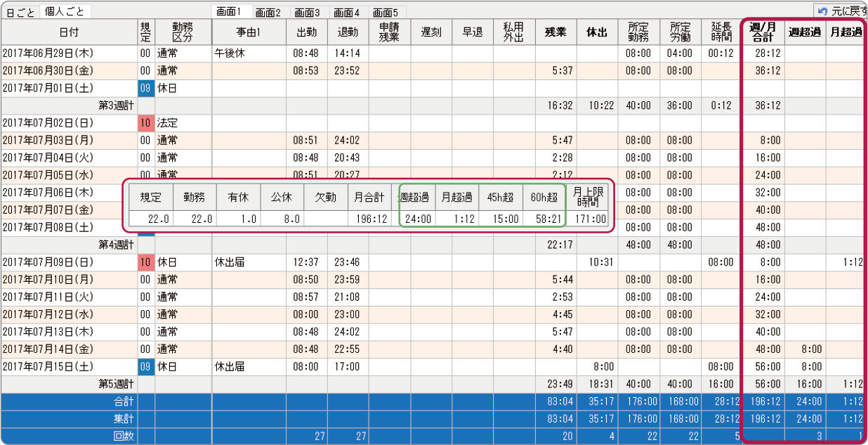
Task: Click the 週超過 column header in the table header row
Action: click(805, 32)
